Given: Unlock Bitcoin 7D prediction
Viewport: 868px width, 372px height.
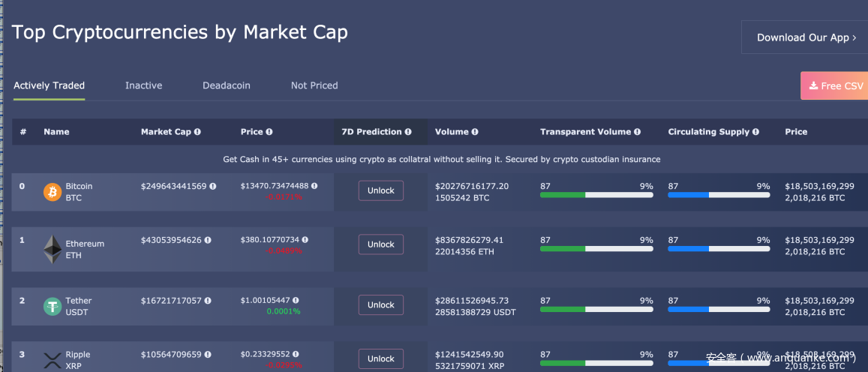Looking at the screenshot, I should [380, 190].
